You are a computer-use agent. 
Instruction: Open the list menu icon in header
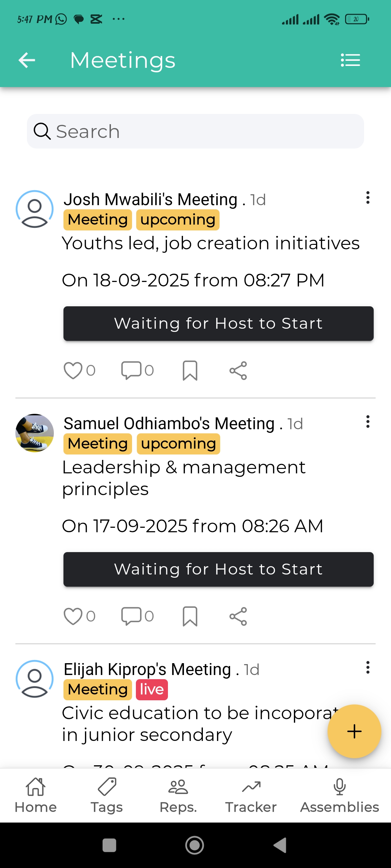[350, 60]
